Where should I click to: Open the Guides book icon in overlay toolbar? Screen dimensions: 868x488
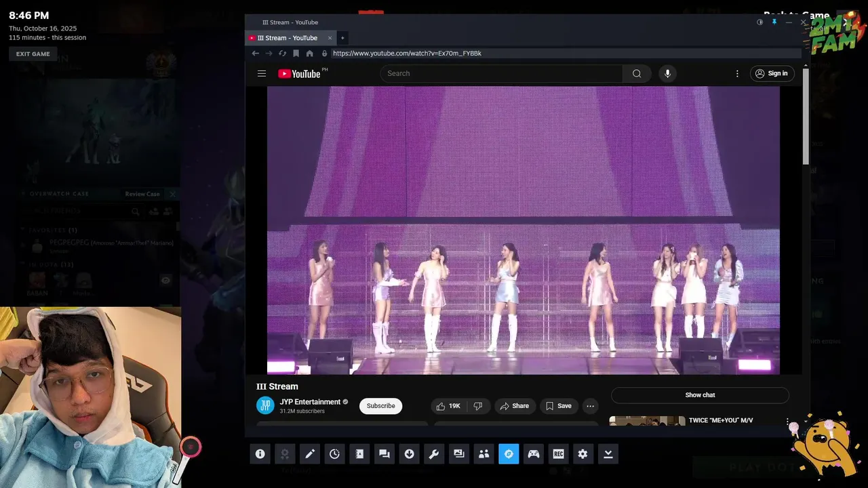[x=359, y=454]
